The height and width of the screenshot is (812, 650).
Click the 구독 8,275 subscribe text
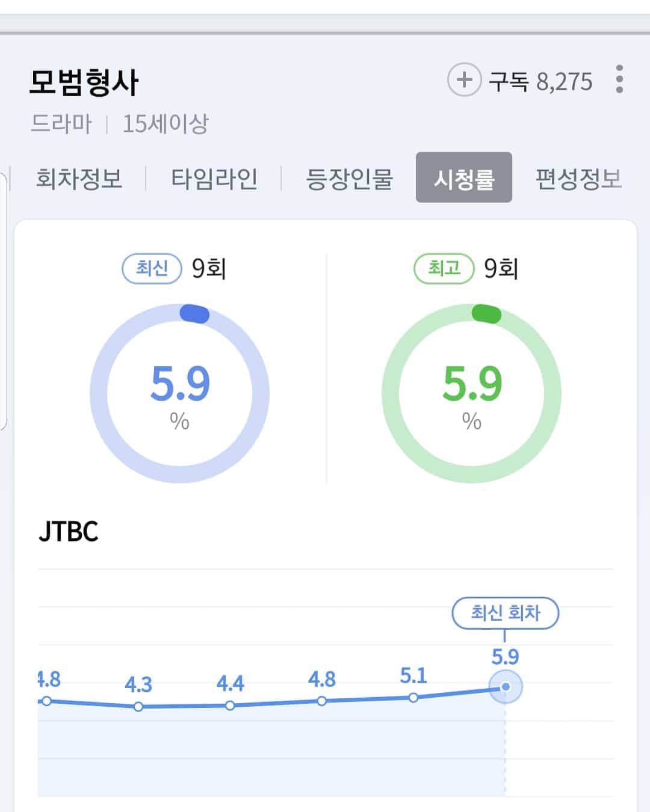540,81
